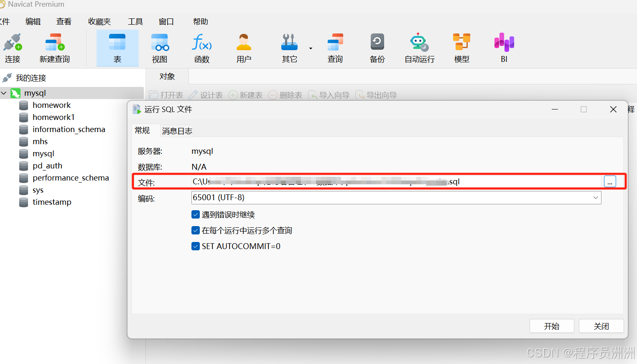Open the Favorites (收藏夹) menu

(x=99, y=22)
